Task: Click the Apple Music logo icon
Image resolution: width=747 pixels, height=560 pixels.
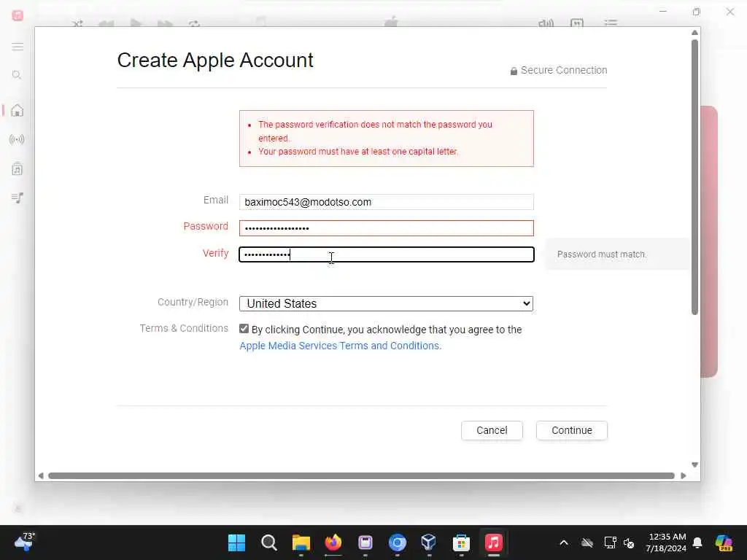Action: pyautogui.click(x=18, y=15)
